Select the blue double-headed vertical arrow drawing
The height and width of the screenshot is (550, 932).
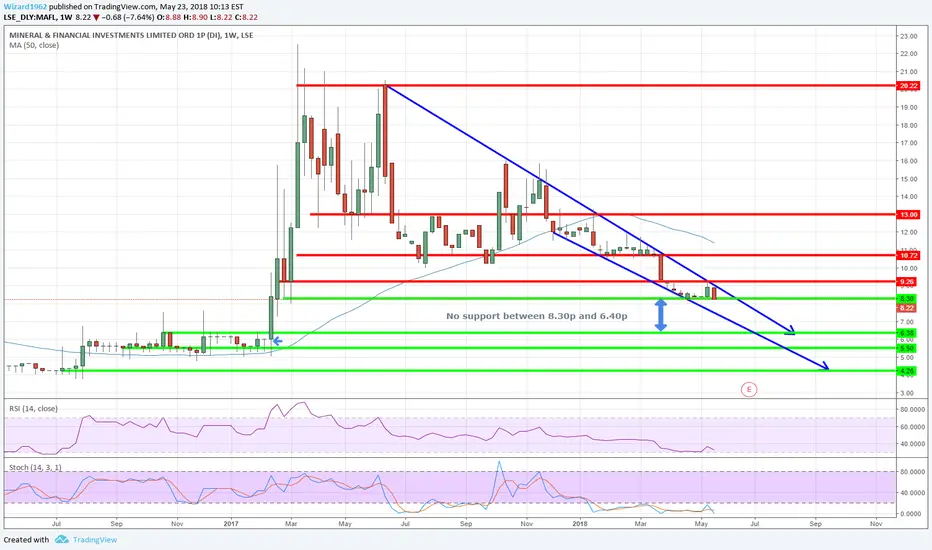tap(660, 315)
